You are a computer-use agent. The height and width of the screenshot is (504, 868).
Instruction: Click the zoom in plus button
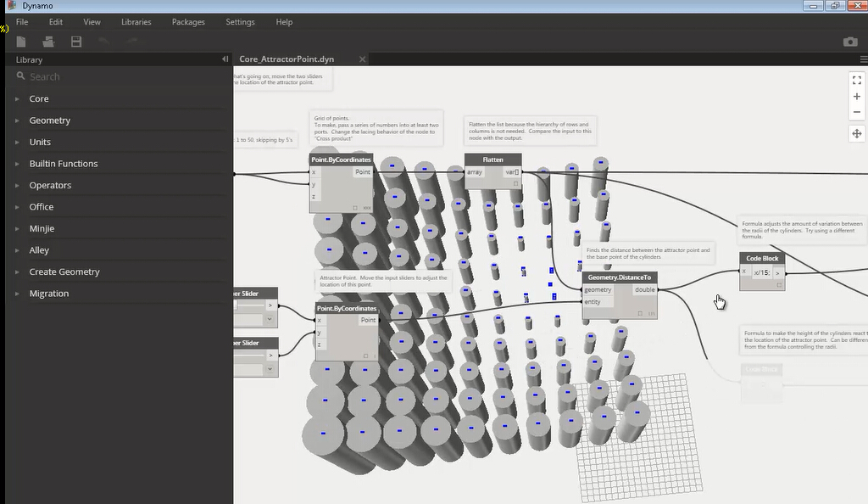856,97
